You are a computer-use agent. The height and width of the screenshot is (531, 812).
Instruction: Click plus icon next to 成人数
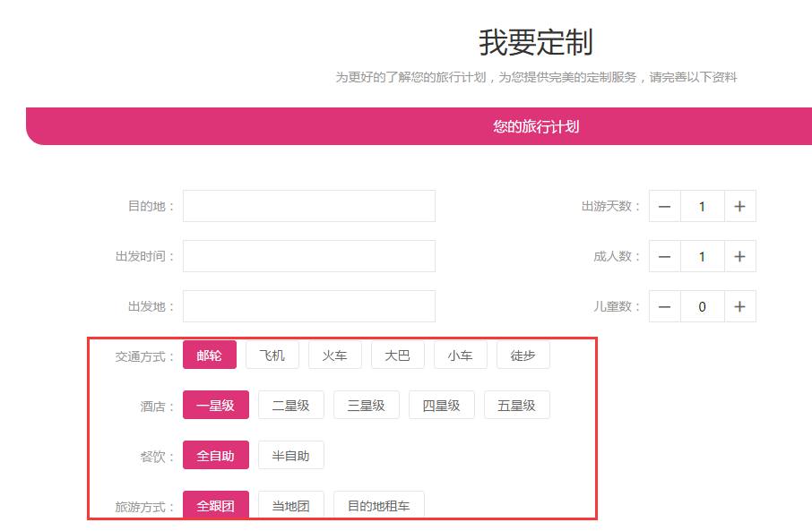(x=739, y=256)
